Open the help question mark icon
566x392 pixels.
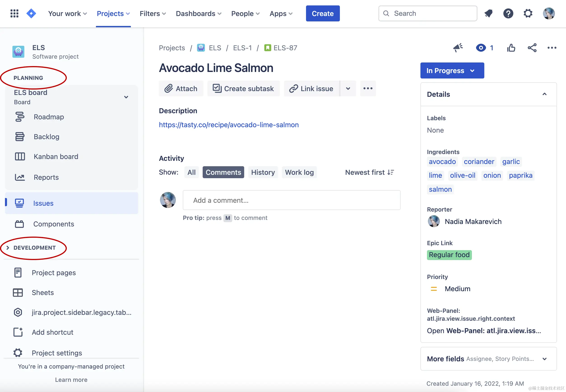tap(508, 14)
